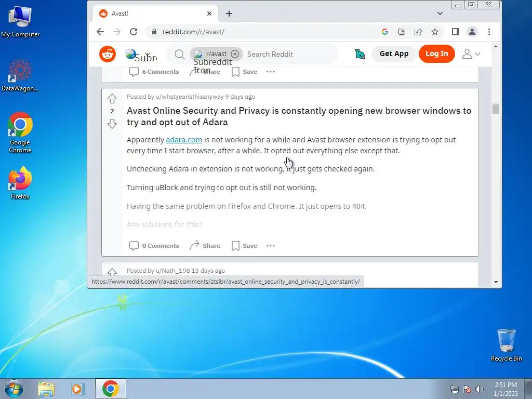The width and height of the screenshot is (532, 399).
Task: Select the Google Chrome desktop shortcut
Action: click(20, 132)
